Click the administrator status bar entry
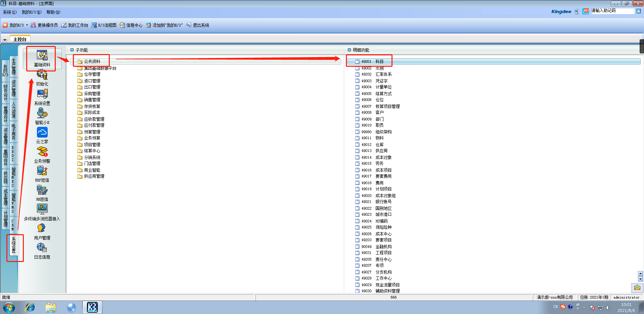 627,297
